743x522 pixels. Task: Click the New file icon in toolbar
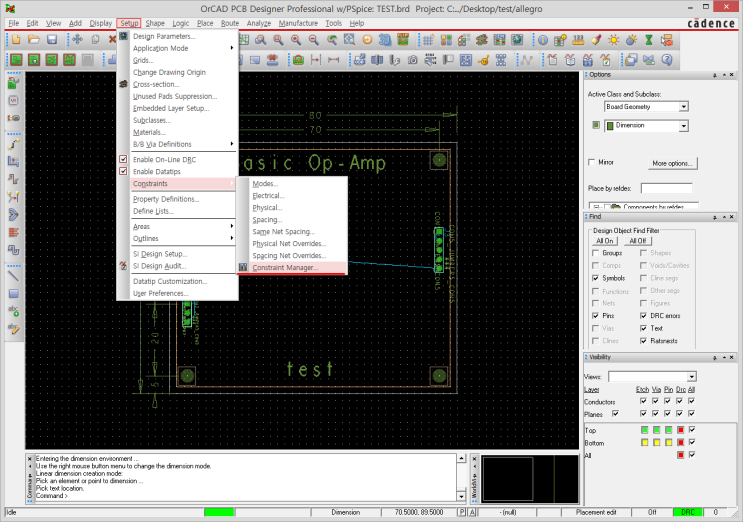(15, 39)
